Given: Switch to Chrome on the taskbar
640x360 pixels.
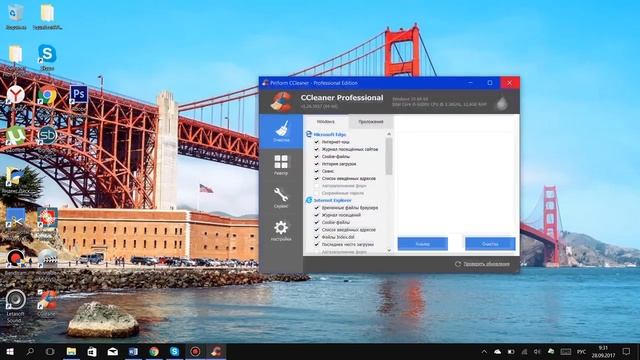Looking at the screenshot, I should (x=154, y=351).
